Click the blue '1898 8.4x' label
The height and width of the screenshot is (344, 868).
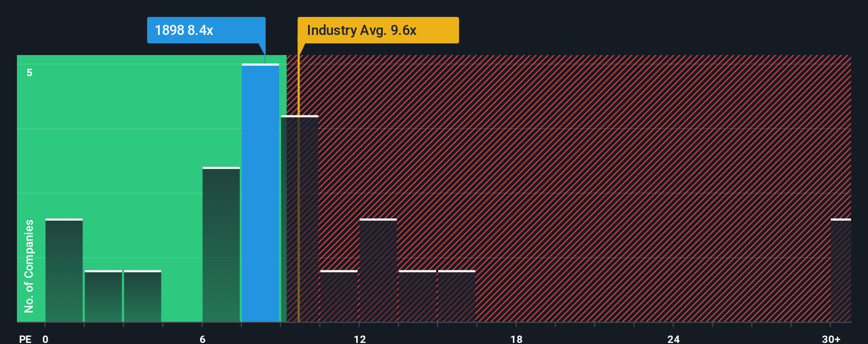[206, 30]
